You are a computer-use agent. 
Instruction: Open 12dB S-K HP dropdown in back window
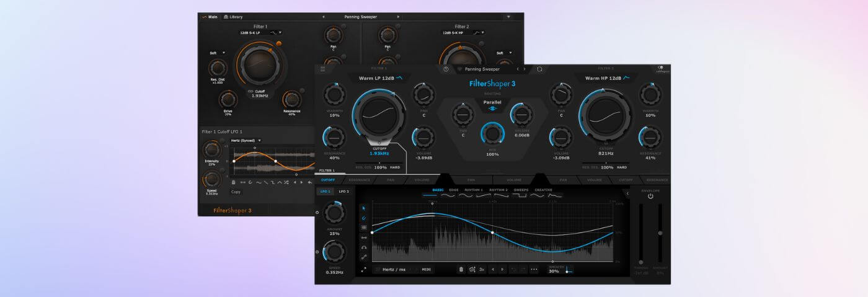pos(463,32)
